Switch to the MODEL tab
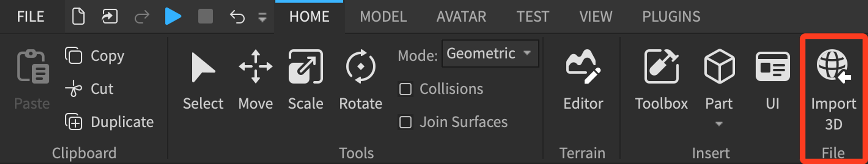868x164 pixels. tap(383, 17)
